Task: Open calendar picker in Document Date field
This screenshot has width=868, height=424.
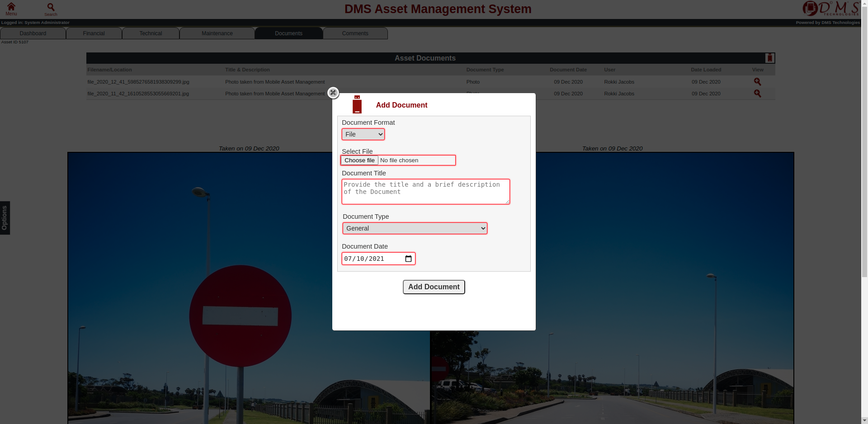Action: tap(408, 259)
